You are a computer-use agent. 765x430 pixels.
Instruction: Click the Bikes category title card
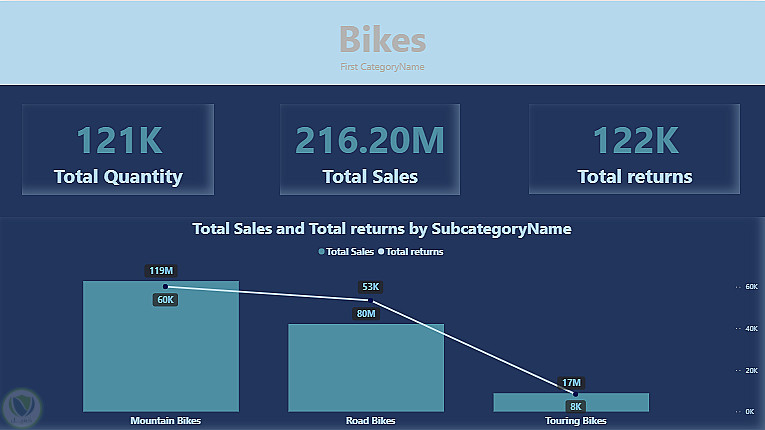(x=382, y=43)
